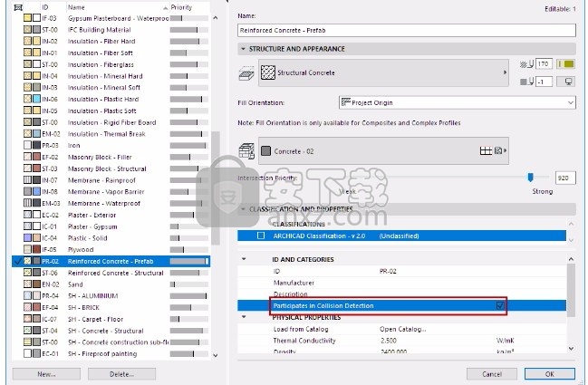Screen dimensions: 588x385
Task: Click the OK button
Action: pyautogui.click(x=549, y=374)
